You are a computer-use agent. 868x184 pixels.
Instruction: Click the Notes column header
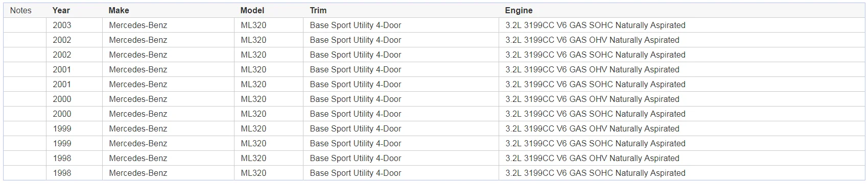(20, 10)
